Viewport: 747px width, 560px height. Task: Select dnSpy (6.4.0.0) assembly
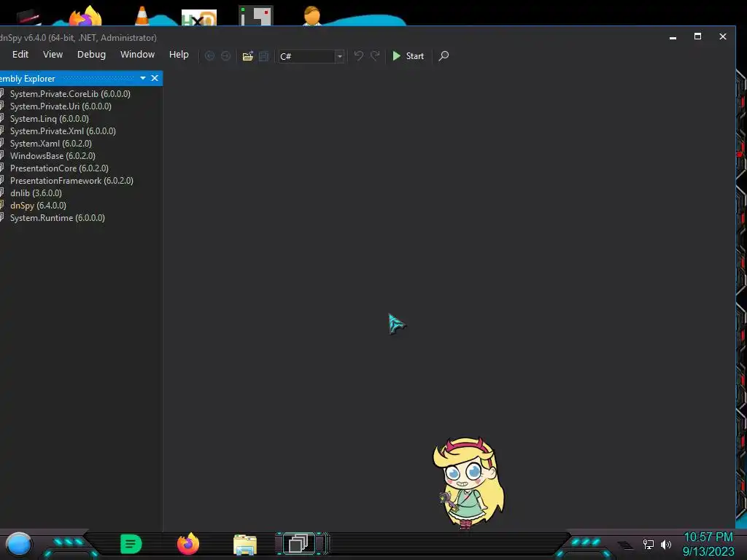[x=38, y=205]
